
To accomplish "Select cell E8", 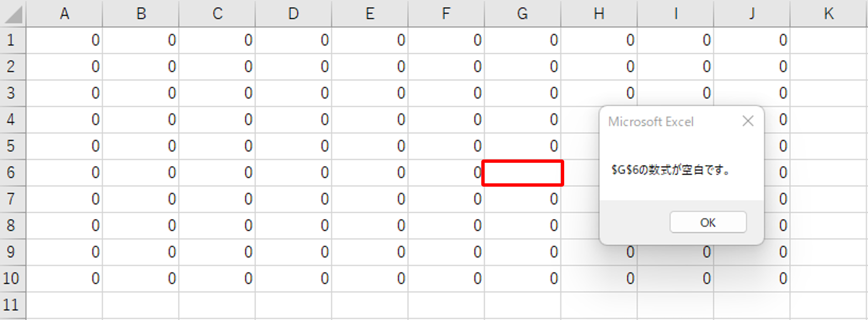I will 370,226.
